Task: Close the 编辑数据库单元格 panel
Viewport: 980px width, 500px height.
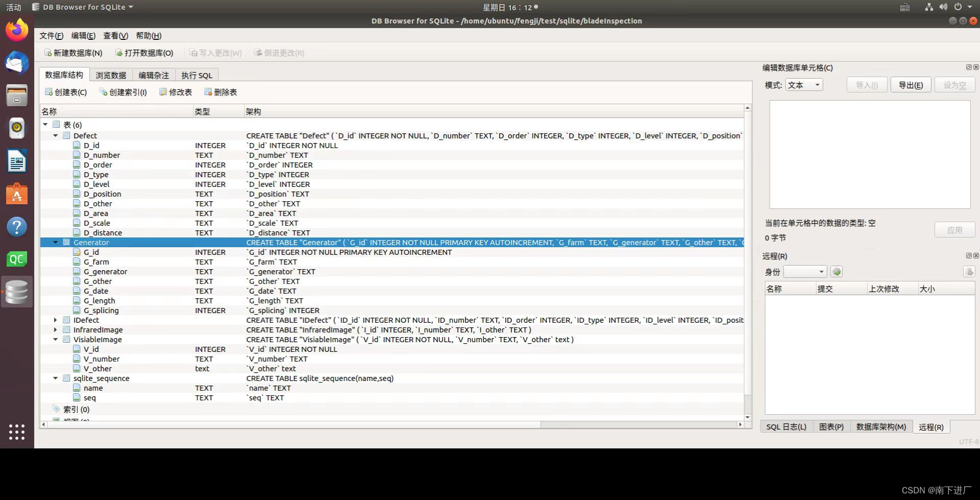Action: click(976, 67)
